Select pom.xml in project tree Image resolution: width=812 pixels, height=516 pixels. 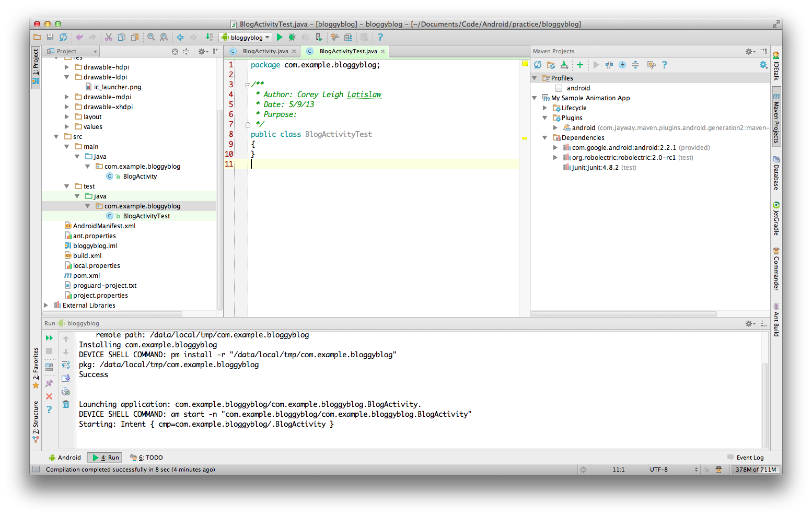click(x=86, y=275)
